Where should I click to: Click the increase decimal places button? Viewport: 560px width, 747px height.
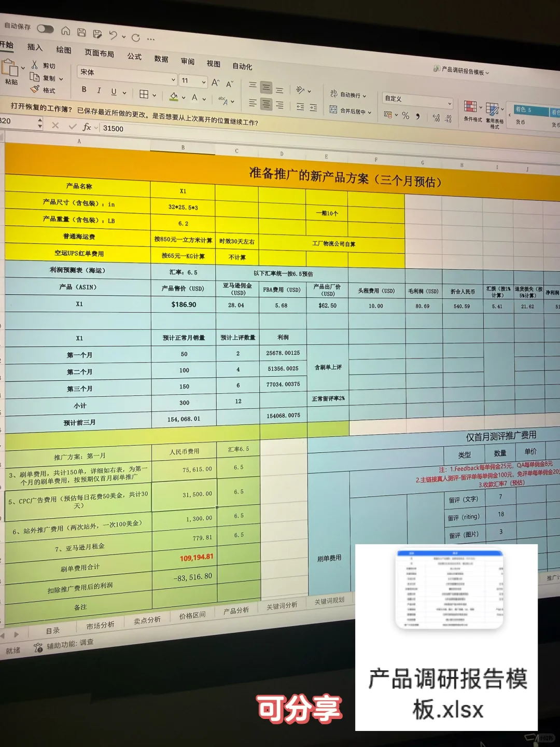(436, 117)
